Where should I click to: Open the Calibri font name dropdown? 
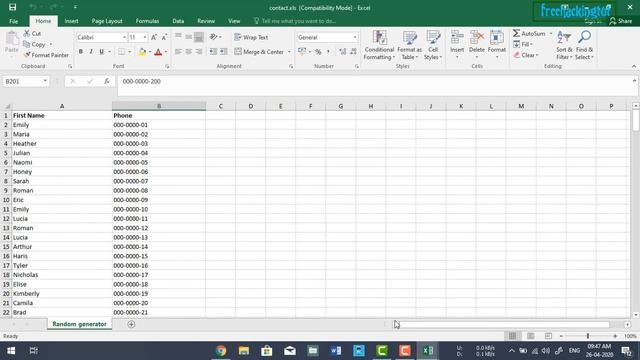(x=124, y=37)
